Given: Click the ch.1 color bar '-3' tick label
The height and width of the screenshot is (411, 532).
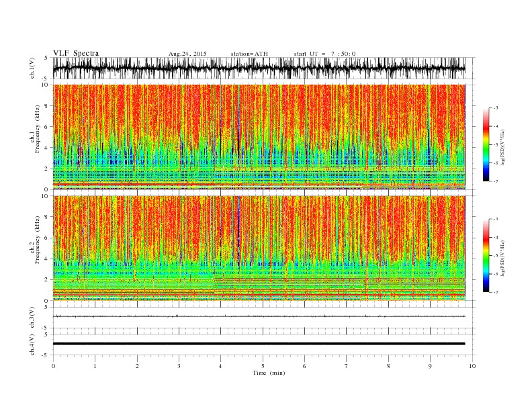Looking at the screenshot, I should 496,108.
